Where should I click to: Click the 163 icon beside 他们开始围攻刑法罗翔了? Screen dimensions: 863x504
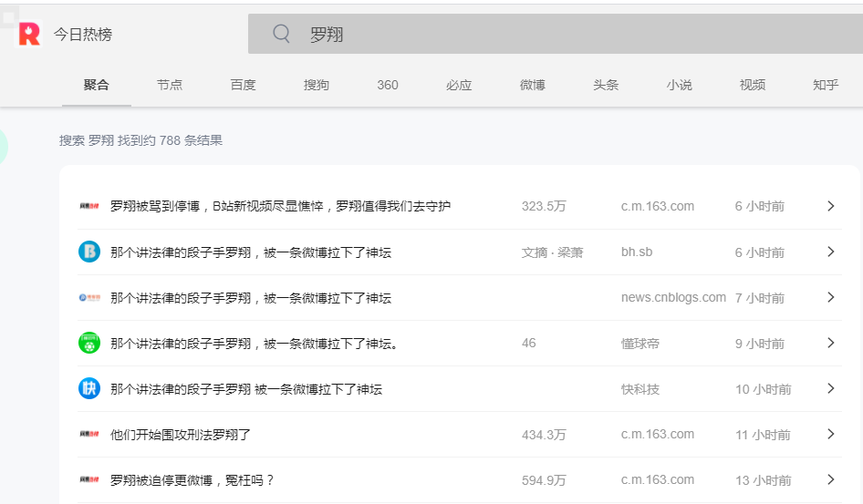89,434
